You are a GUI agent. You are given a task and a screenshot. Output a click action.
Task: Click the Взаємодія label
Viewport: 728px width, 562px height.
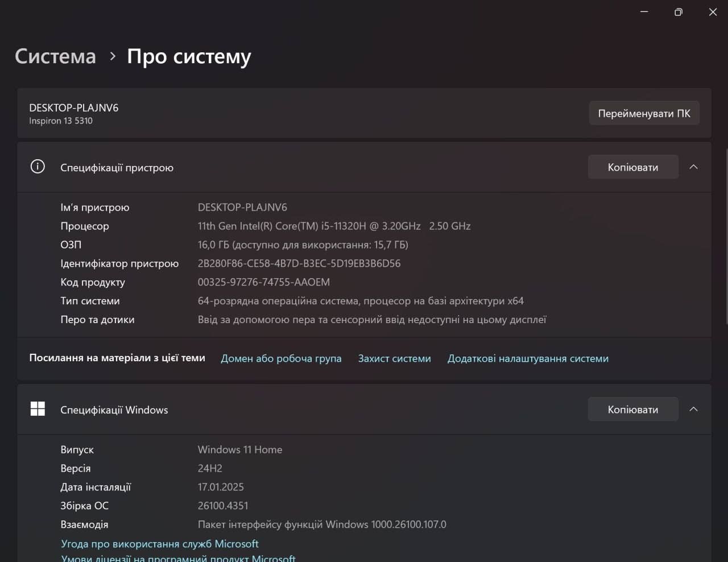pyautogui.click(x=84, y=524)
